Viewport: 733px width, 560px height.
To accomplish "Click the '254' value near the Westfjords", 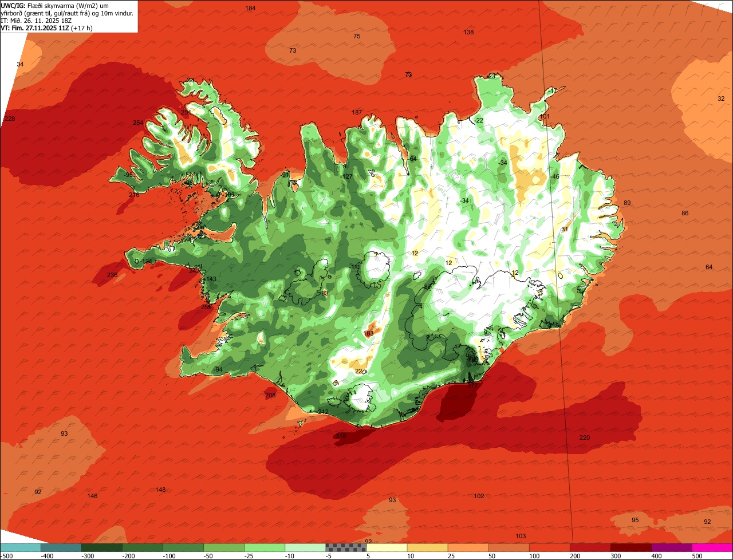I will point(138,123).
